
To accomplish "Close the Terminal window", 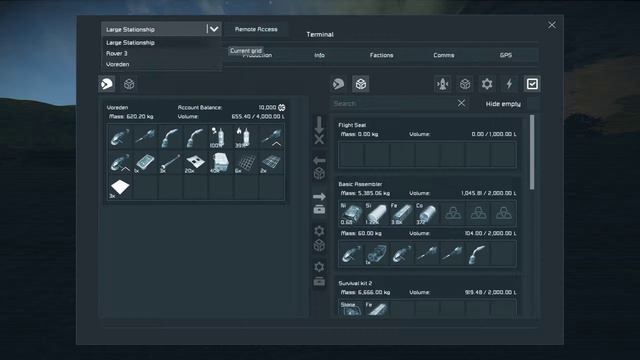I will point(552,25).
